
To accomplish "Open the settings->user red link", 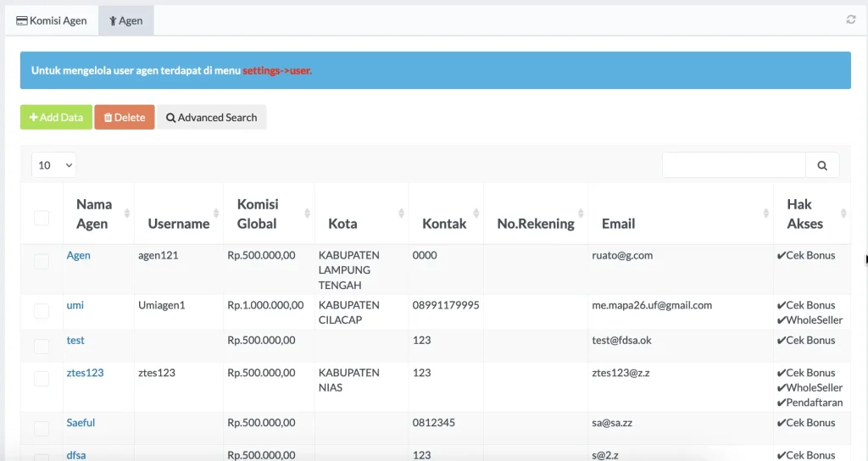I will [x=277, y=70].
